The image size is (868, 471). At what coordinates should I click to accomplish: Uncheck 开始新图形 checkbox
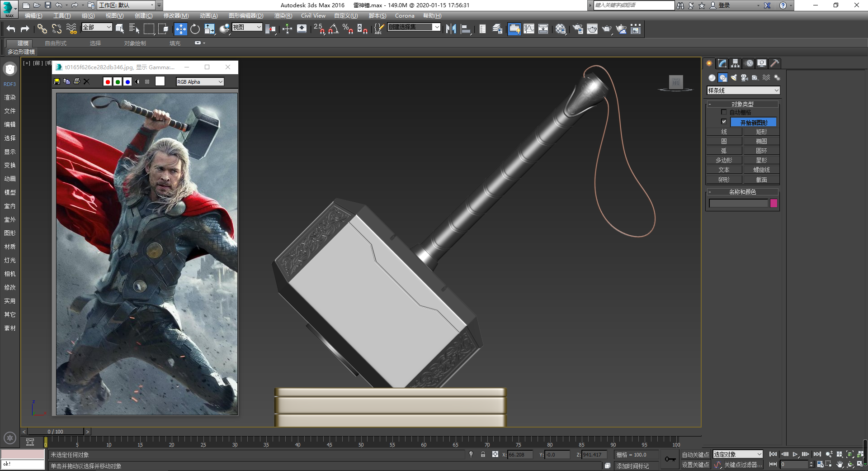tap(724, 122)
